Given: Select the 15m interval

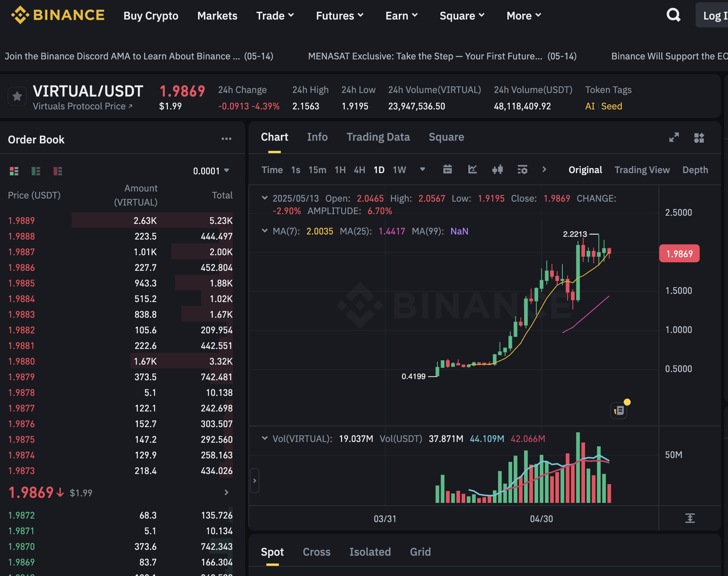Looking at the screenshot, I should pos(317,170).
